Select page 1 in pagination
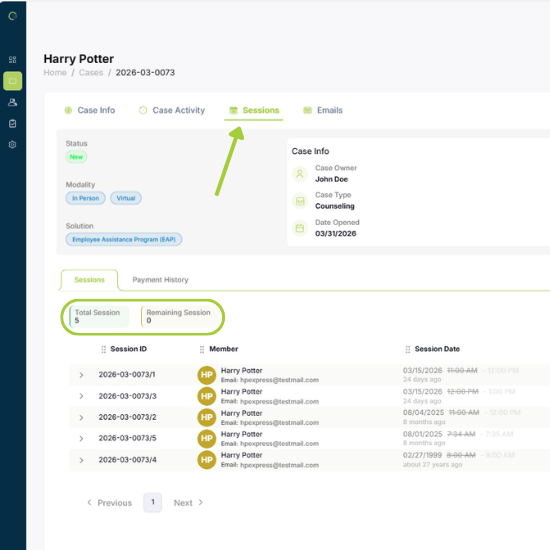Image resolution: width=550 pixels, height=550 pixels. pyautogui.click(x=153, y=503)
